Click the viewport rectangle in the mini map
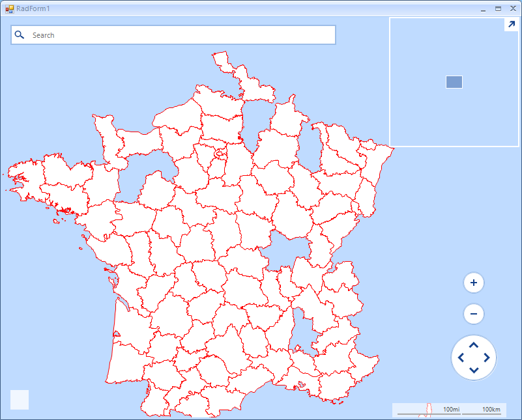Screen dimensions: 522x420 click(454, 82)
